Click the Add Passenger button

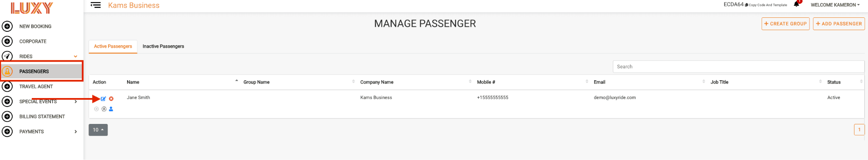[x=839, y=24]
